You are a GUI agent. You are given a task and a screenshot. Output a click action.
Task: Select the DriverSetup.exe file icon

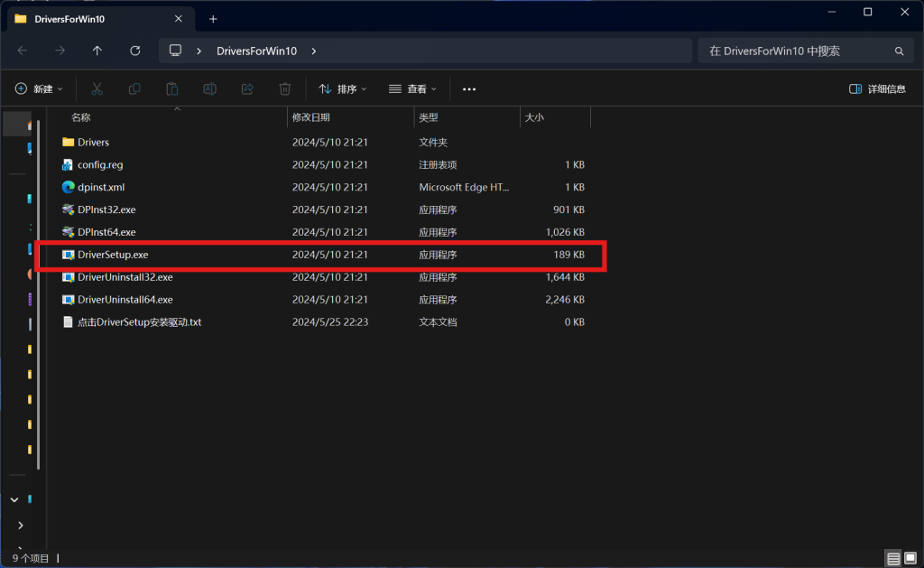(69, 255)
